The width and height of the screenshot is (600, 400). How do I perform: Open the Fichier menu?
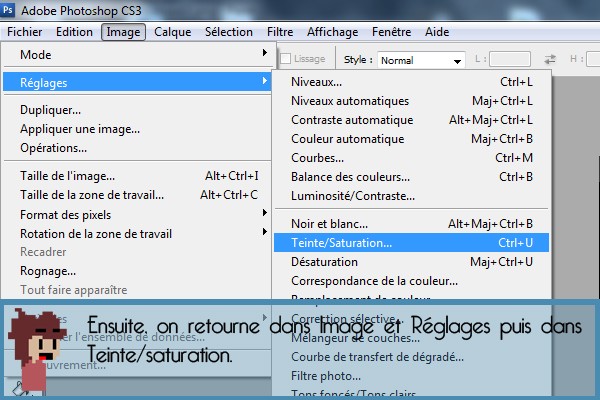point(24,32)
